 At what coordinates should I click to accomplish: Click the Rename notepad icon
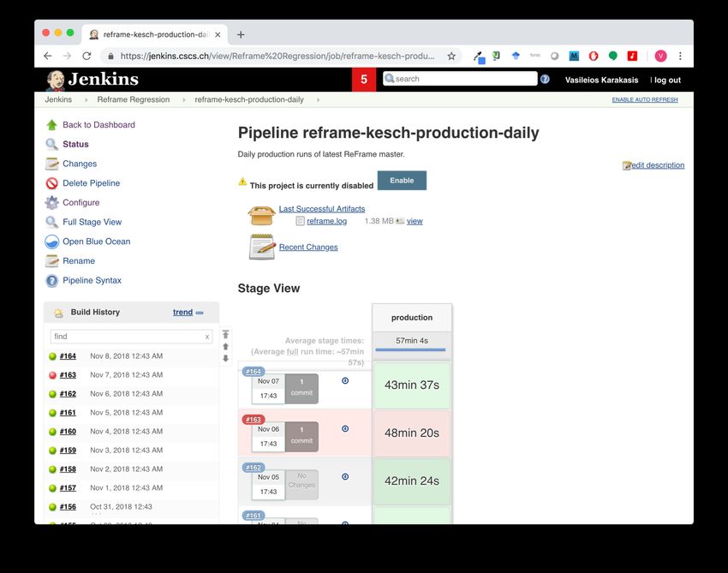click(x=51, y=261)
